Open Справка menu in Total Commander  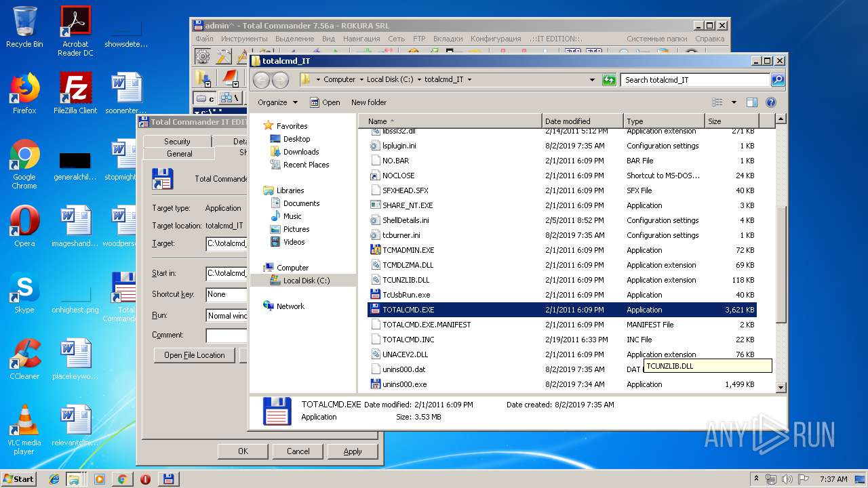[x=710, y=39]
